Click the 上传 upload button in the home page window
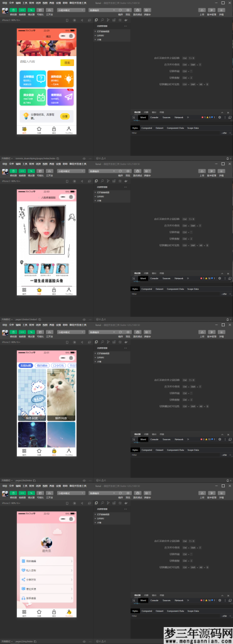The width and height of the screenshot is (233, 644). [x=202, y=10]
